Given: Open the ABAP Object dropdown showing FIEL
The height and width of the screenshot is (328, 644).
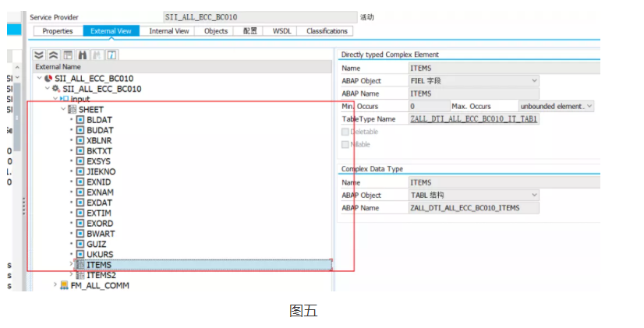Looking at the screenshot, I should point(534,81).
